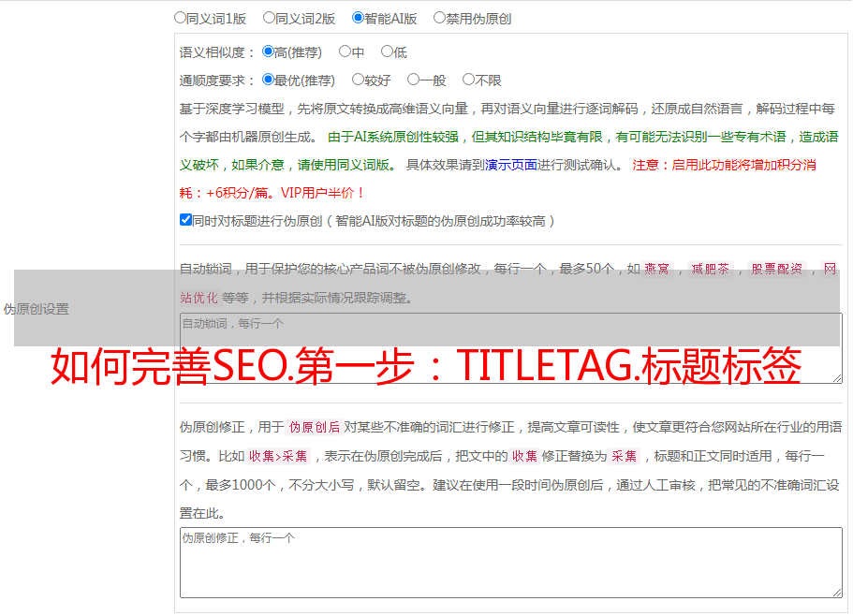Click the 燕窝 example keyword

pyautogui.click(x=656, y=269)
